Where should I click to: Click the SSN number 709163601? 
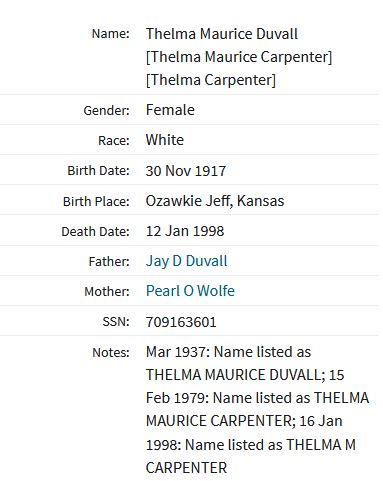point(181,322)
